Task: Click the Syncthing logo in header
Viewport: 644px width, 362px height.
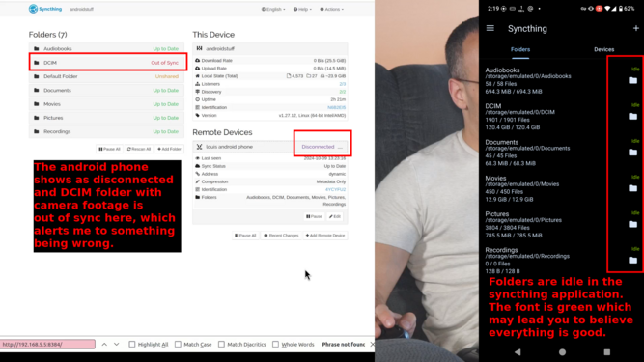Action: [x=45, y=9]
